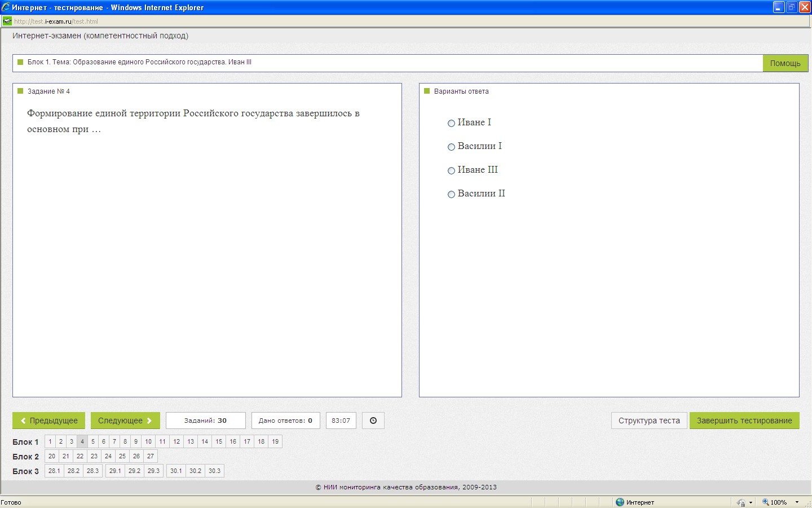Open task 23 in Блок 2
The image size is (812, 508).
click(x=94, y=456)
